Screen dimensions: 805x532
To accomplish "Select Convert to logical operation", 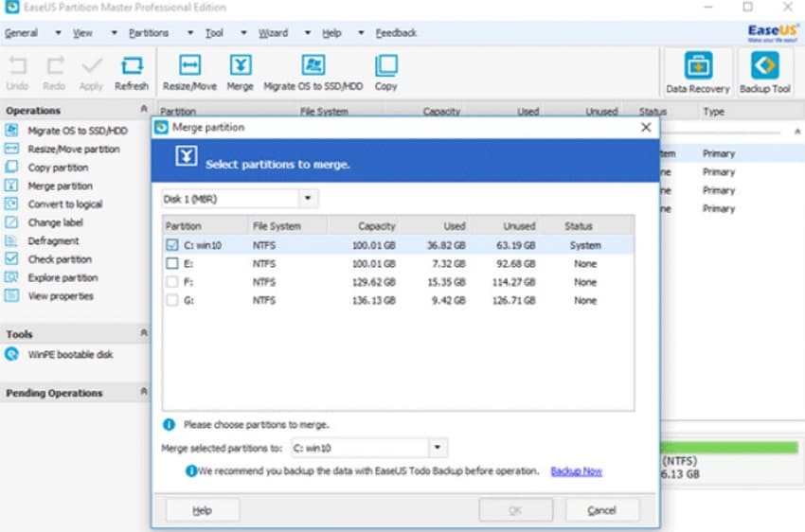I will 65,204.
